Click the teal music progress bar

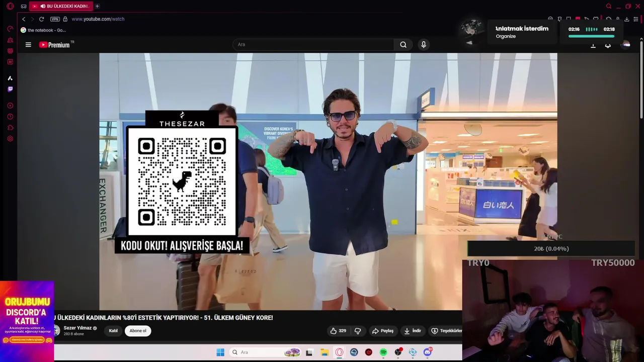(592, 36)
